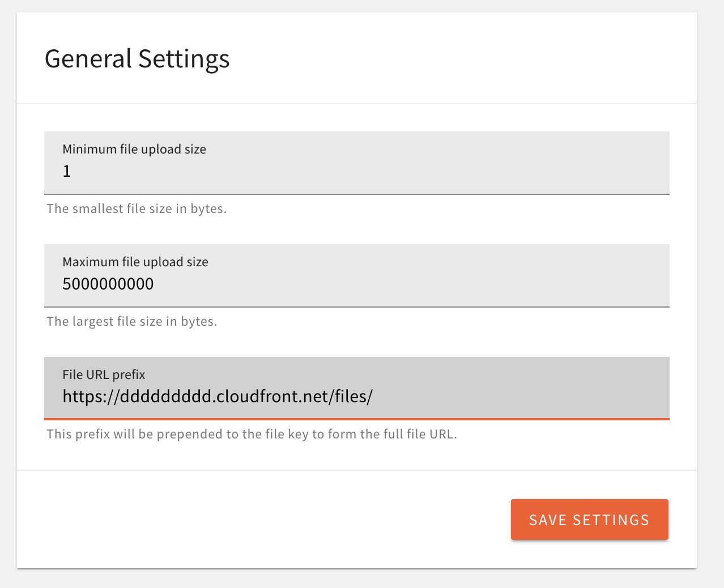
Task: Click the General Settings heading
Action: (137, 59)
